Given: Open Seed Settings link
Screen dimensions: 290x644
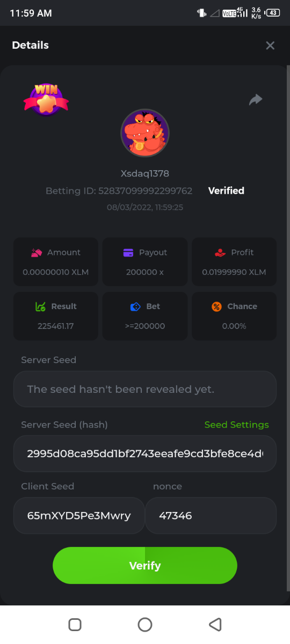Looking at the screenshot, I should click(x=236, y=425).
